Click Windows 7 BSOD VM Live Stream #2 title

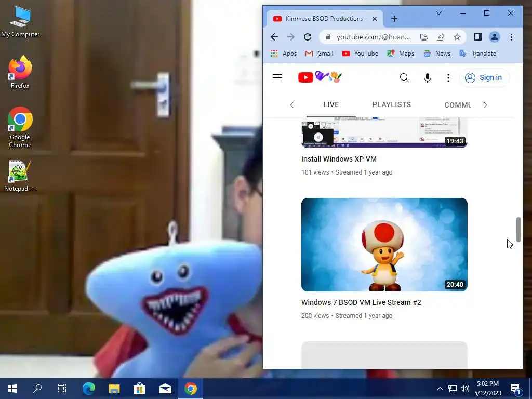coord(361,302)
